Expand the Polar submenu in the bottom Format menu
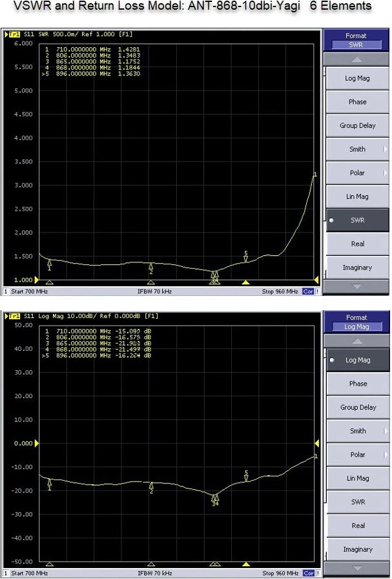The image size is (392, 579). [x=357, y=455]
